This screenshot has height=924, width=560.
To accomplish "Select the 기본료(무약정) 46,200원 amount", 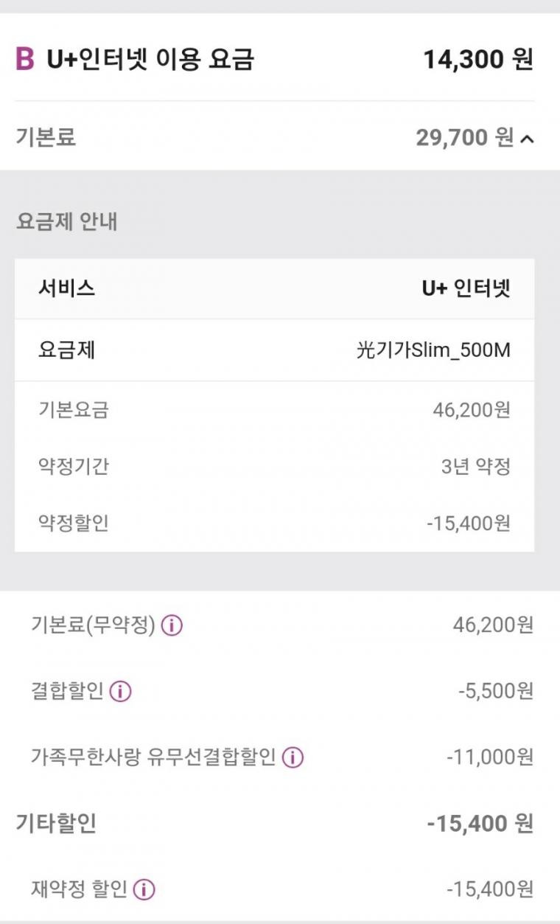I will 493,626.
